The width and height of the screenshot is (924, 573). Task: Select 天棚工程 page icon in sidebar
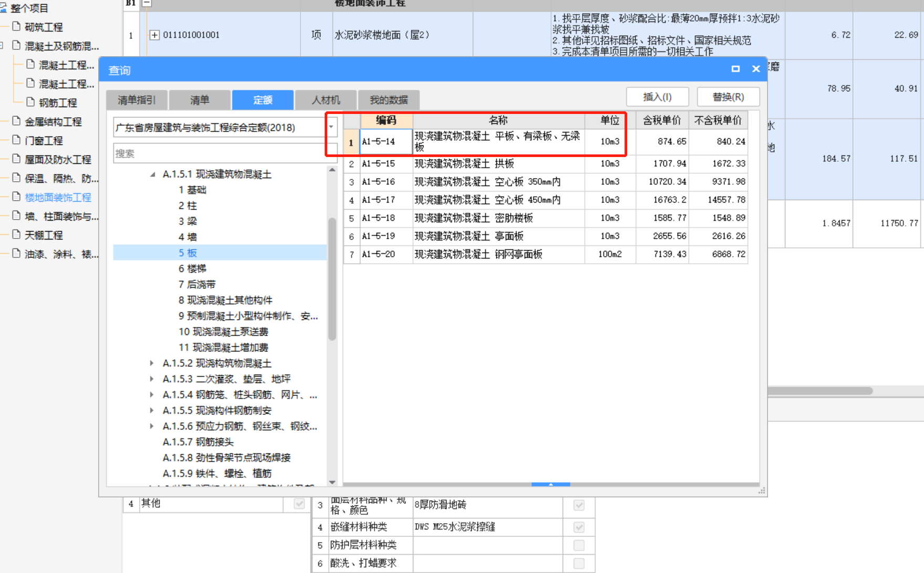tap(16, 234)
